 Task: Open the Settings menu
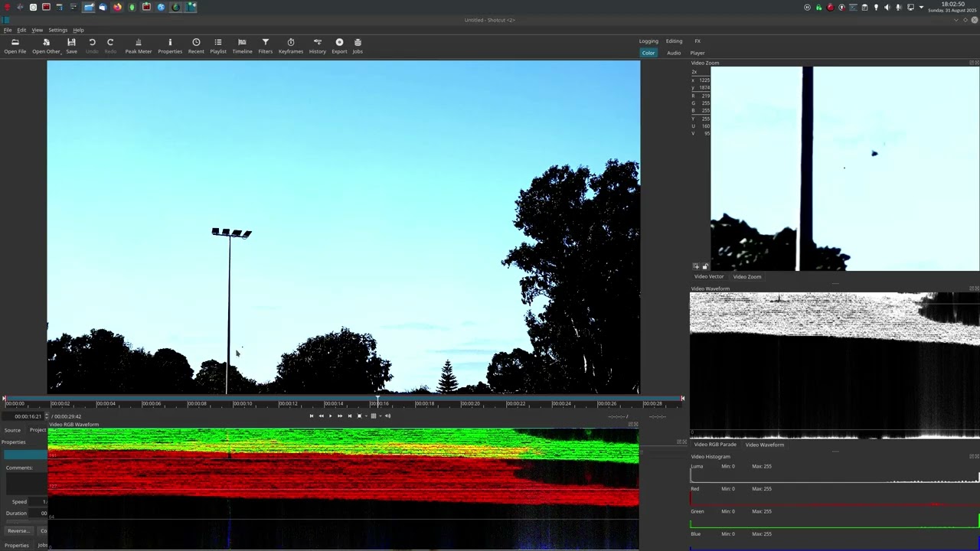click(x=57, y=30)
